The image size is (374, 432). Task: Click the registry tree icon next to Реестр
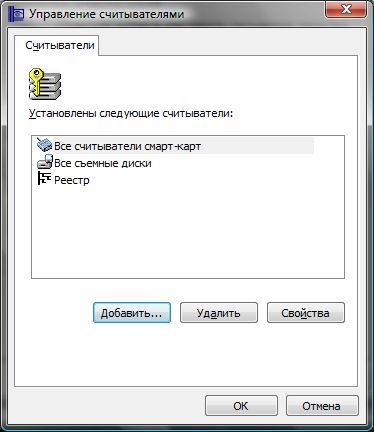44,179
